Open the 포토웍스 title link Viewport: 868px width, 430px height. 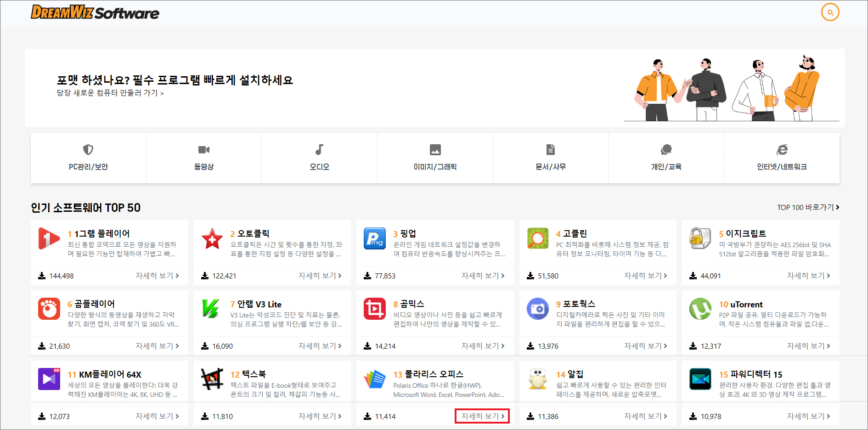(575, 304)
